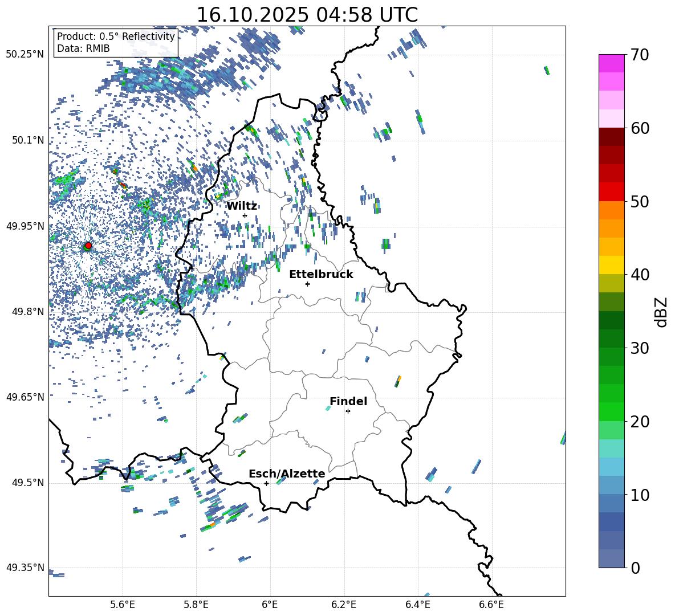Click the magenta top swatch of colorbar
Image resolution: width=675 pixels, height=616 pixels.
point(612,63)
